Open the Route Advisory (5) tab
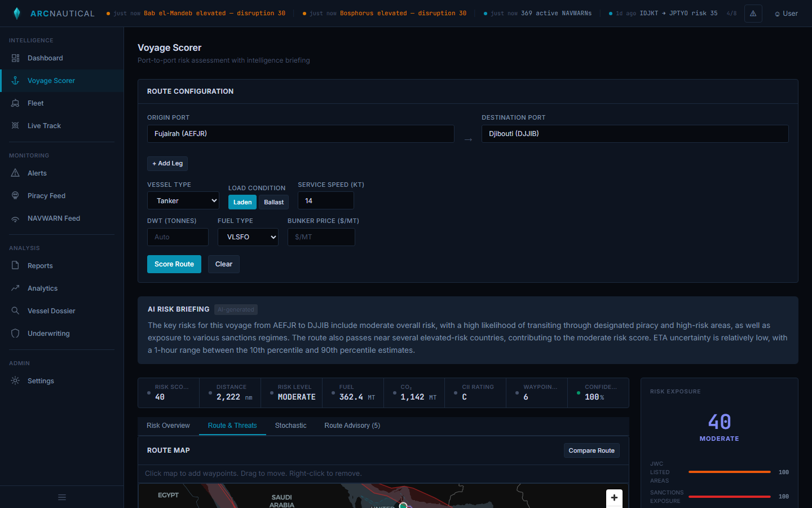 [x=352, y=426]
